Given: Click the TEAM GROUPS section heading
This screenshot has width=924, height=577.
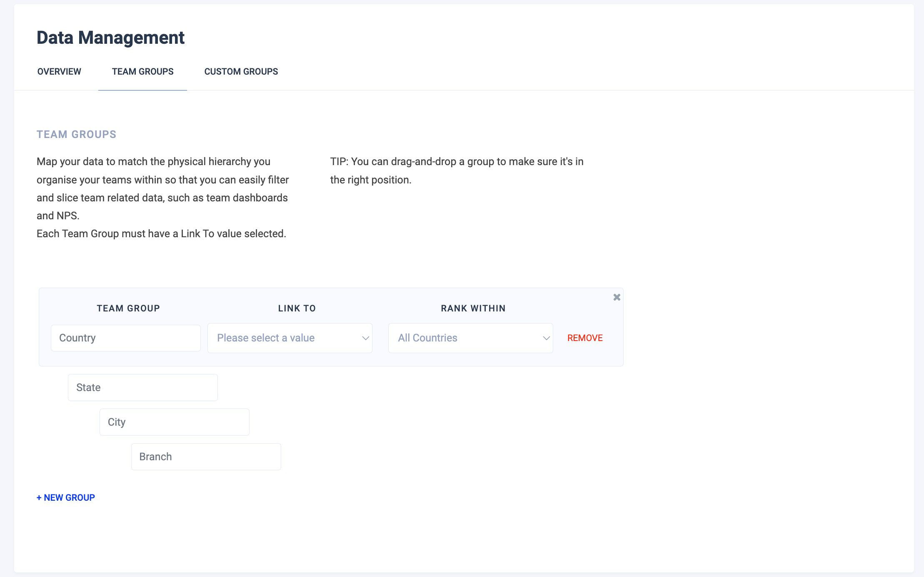Looking at the screenshot, I should pos(76,134).
